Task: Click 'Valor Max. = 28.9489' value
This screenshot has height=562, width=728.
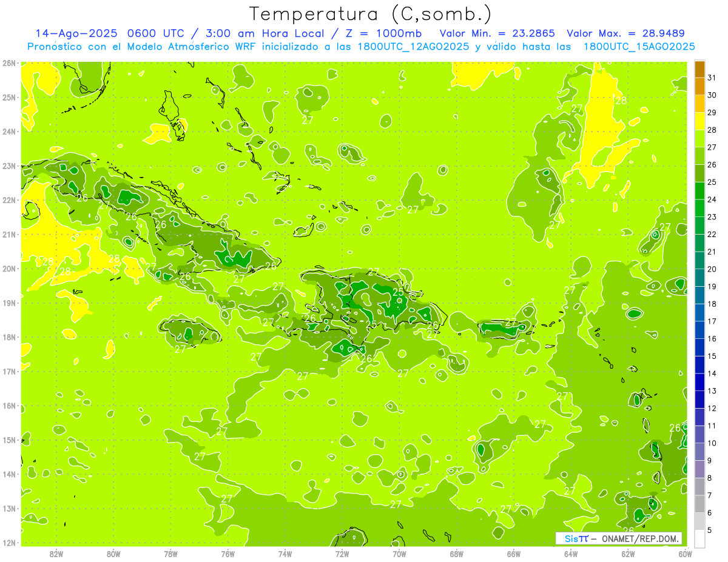Action: 625,33
